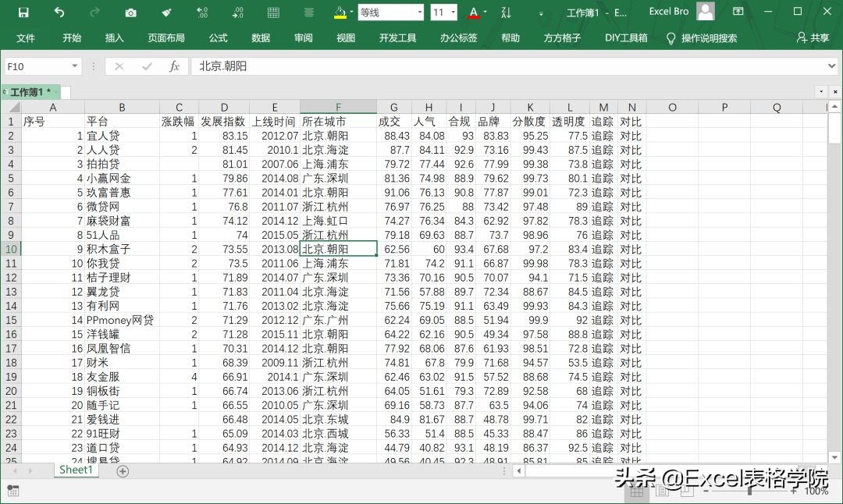Open the font size dropdown
Screen dimensions: 843x504
454,12
